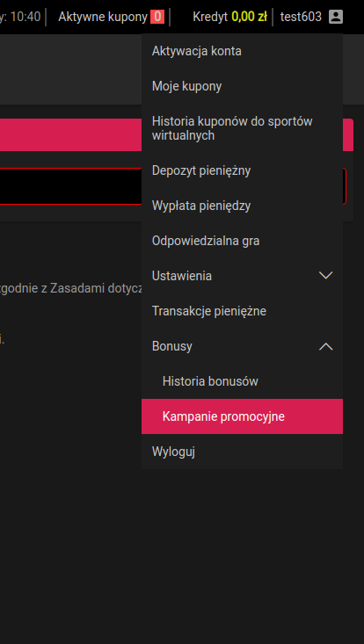Log out via Wyloguj
Screen dimensions: 364x644
(x=242, y=452)
